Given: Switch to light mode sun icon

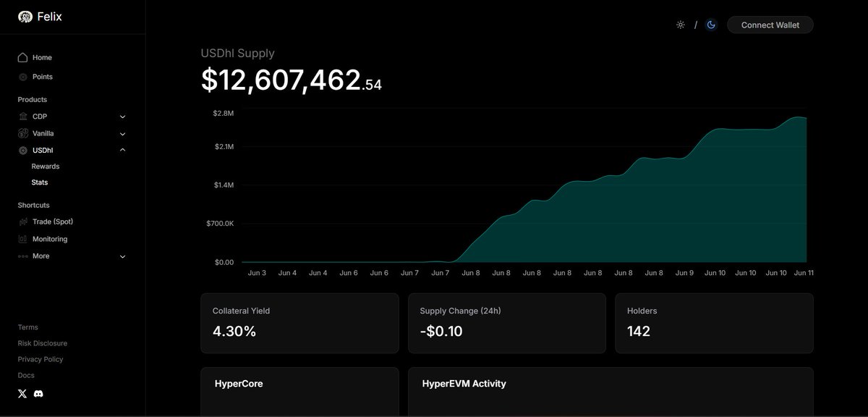Looking at the screenshot, I should click(x=681, y=25).
